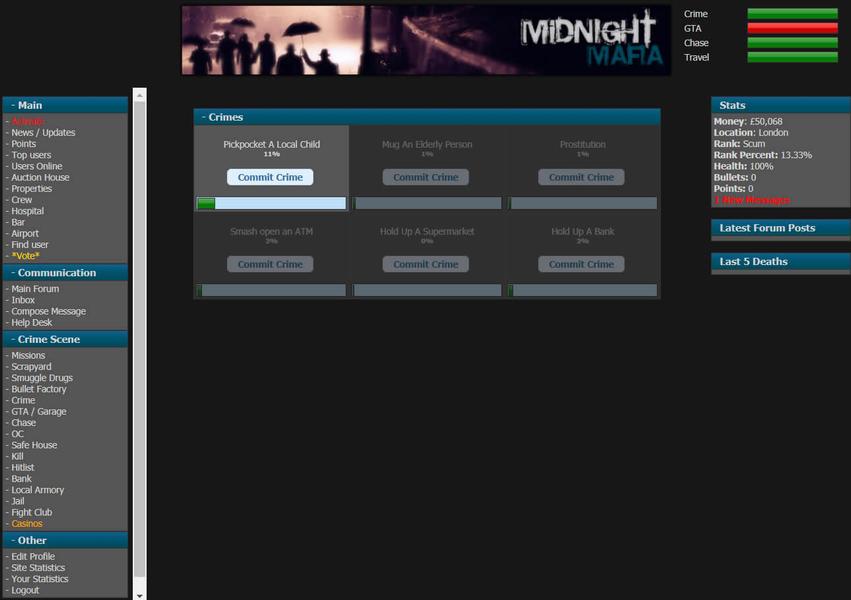
Task: Click the sidebar scrollbar down arrow
Action: [x=140, y=595]
